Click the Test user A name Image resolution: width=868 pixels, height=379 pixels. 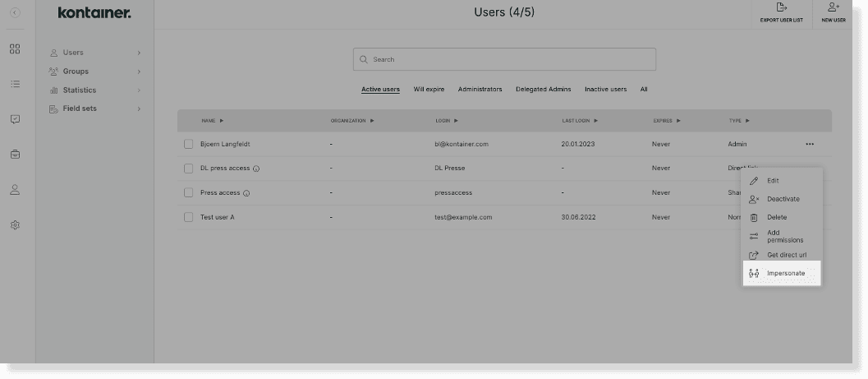point(218,217)
